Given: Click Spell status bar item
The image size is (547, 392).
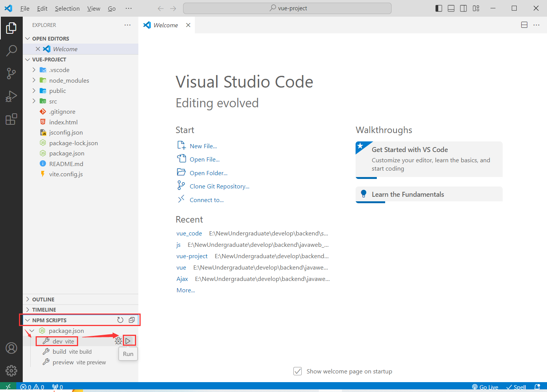Looking at the screenshot, I should pyautogui.click(x=516, y=387).
